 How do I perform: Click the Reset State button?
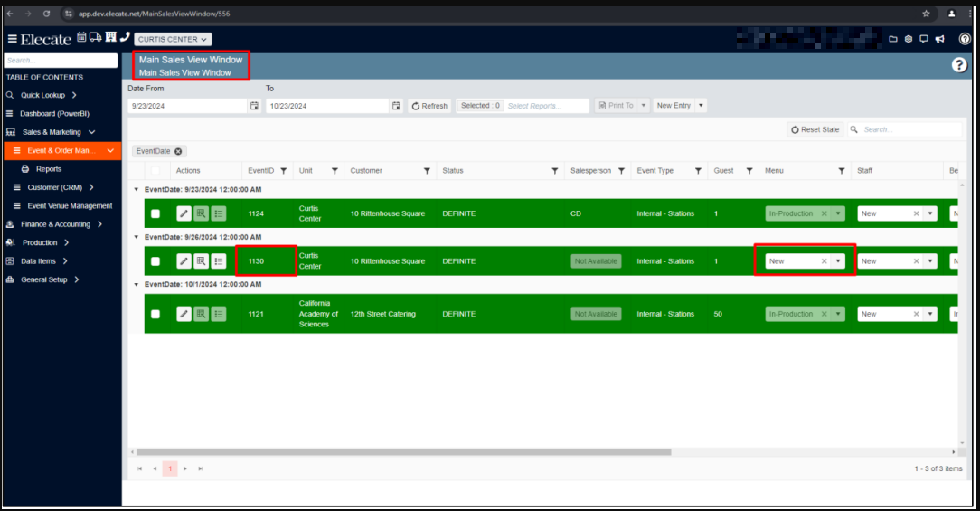click(x=815, y=129)
